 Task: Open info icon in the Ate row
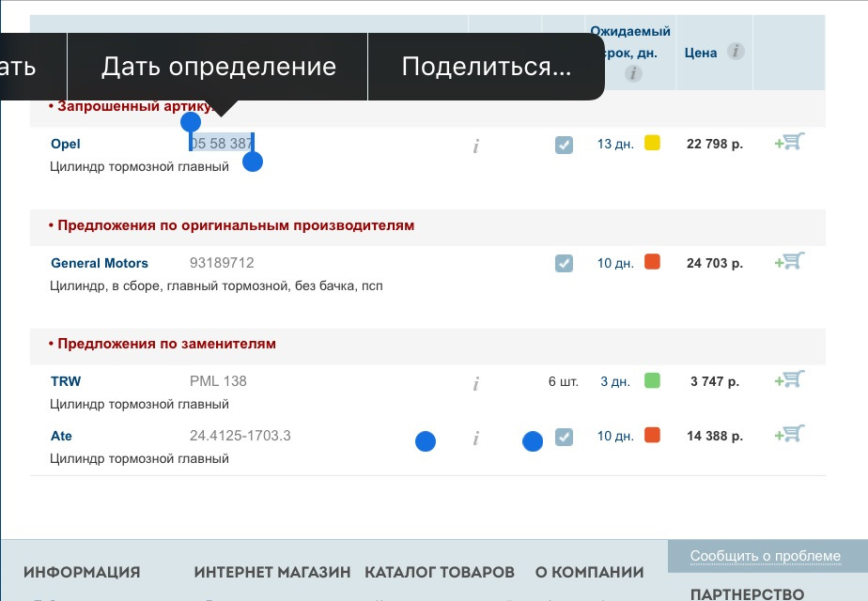(475, 439)
